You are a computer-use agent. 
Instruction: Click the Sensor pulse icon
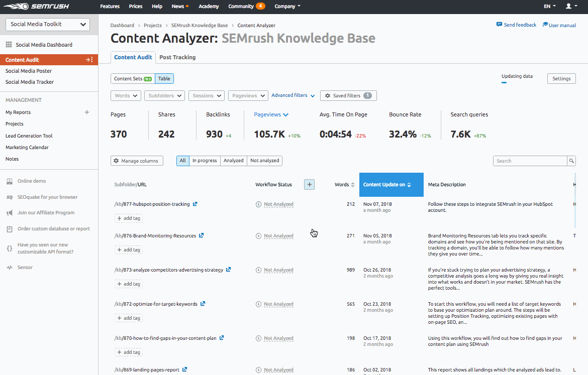[10, 268]
